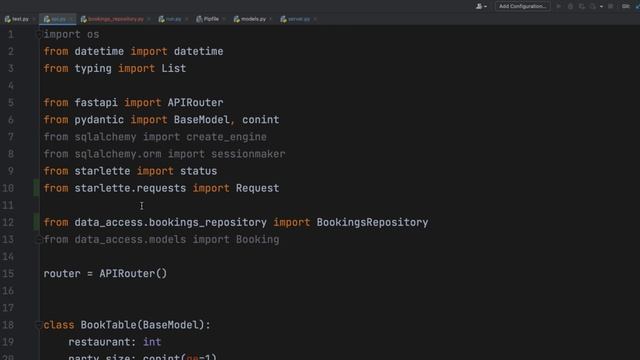
Task: Close the bookings_repository.py tab
Action: point(149,19)
